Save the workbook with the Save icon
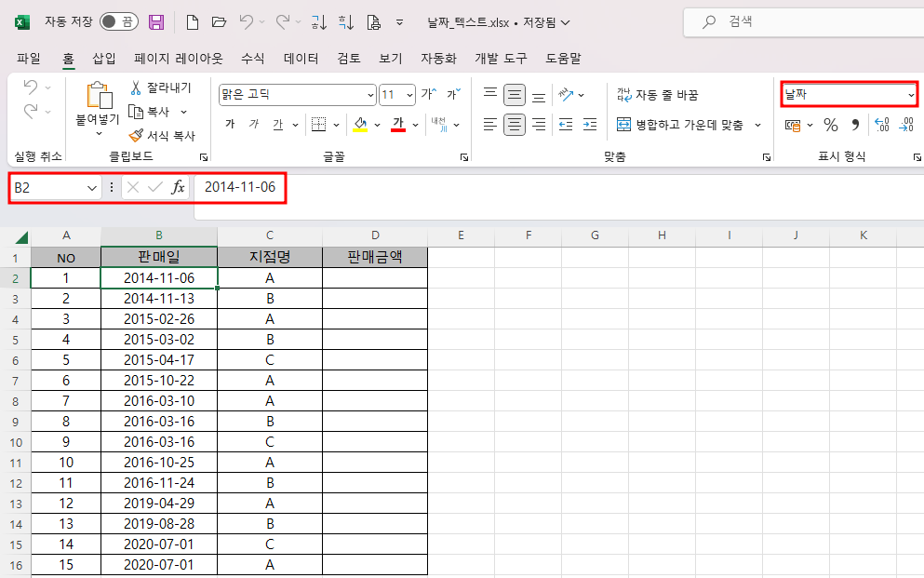The width and height of the screenshot is (924, 578). point(154,20)
